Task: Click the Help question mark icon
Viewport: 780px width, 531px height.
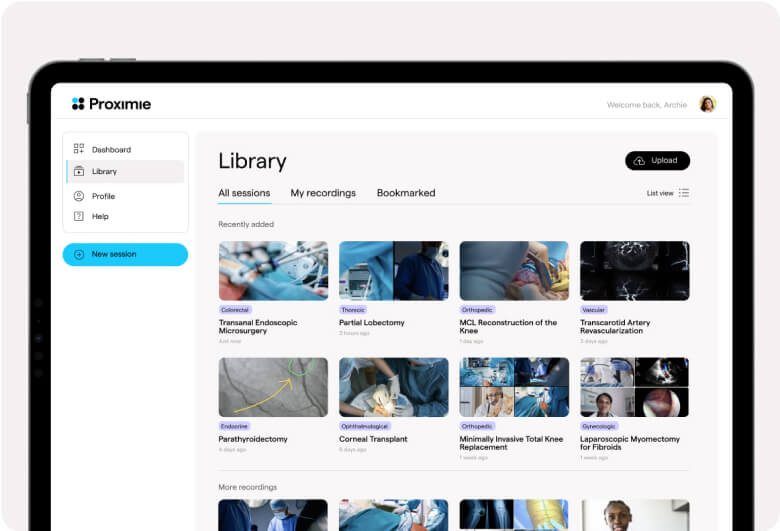Action: pyautogui.click(x=79, y=216)
